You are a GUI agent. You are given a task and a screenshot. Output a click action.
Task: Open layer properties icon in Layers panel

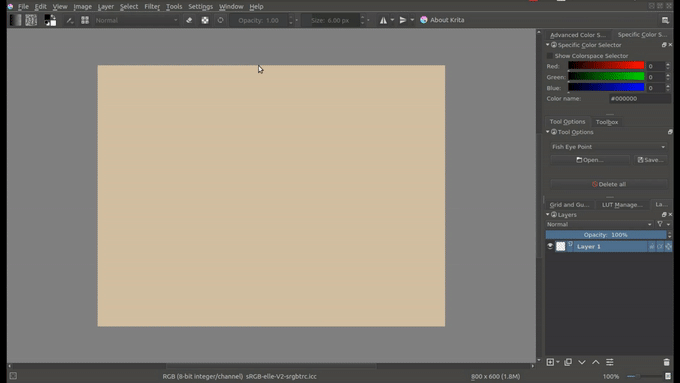click(610, 362)
